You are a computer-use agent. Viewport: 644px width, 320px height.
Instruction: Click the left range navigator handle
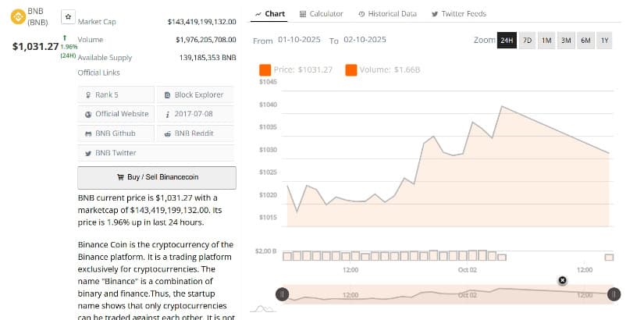[x=283, y=294]
